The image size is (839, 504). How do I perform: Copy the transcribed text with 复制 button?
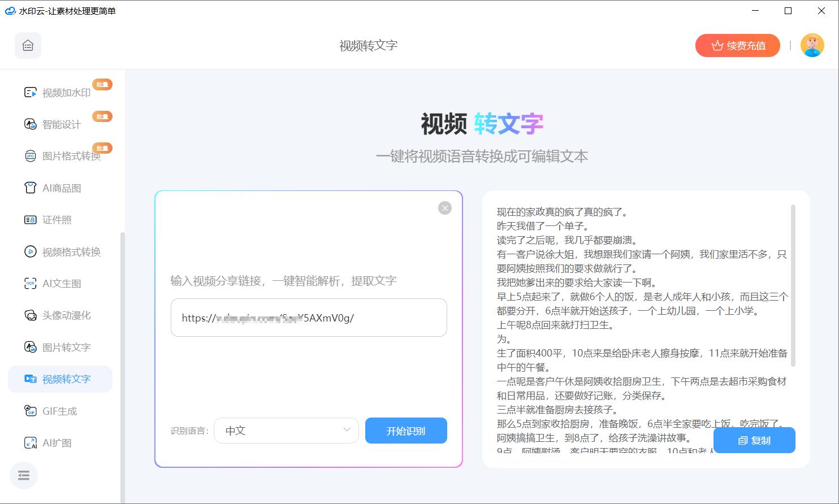coord(754,440)
